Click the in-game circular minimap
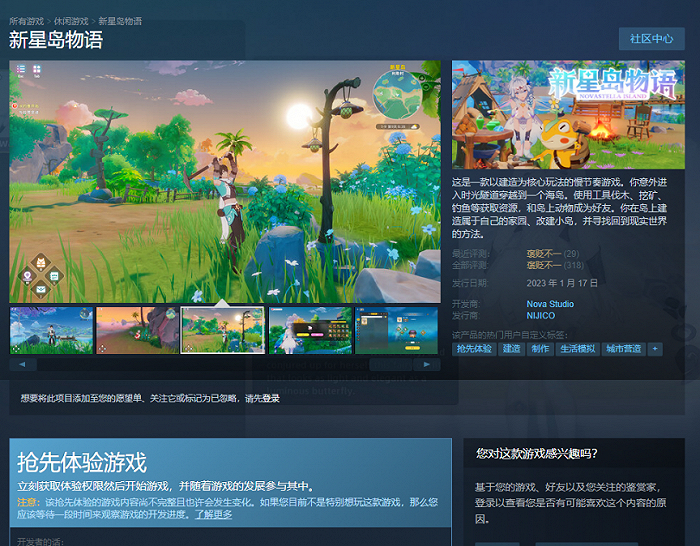Screen dimensions: 700x546 tap(397, 94)
